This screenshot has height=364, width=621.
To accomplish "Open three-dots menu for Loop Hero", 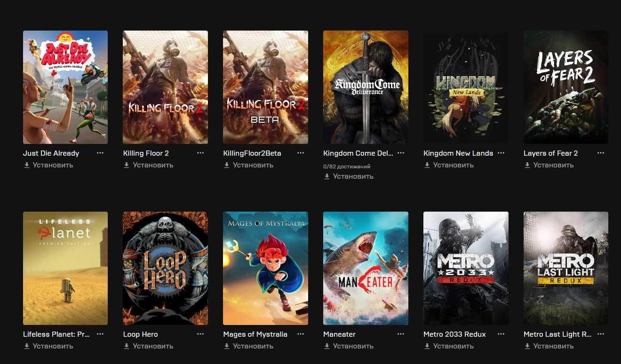I will [x=200, y=334].
